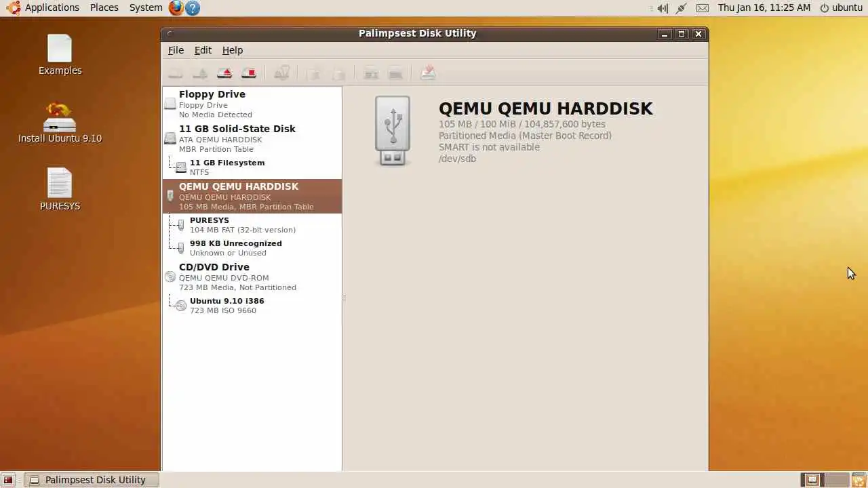Viewport: 868px width, 488px height.
Task: Open the Trash icon in bottom panel
Action: pos(859,480)
